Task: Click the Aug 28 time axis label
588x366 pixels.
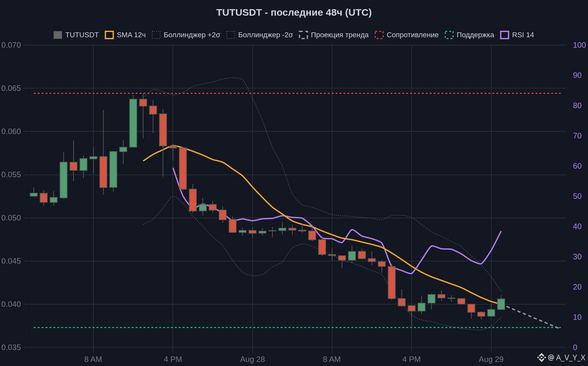Action: 253,359
